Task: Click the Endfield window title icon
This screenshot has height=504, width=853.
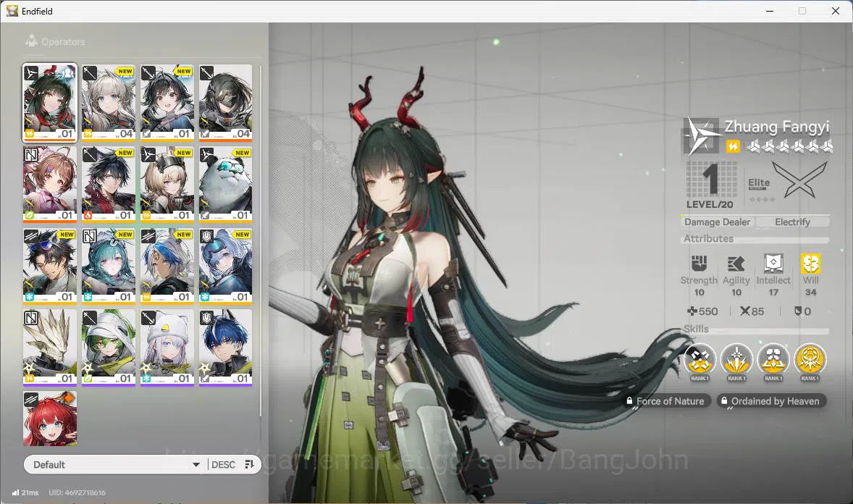Action: (12, 11)
